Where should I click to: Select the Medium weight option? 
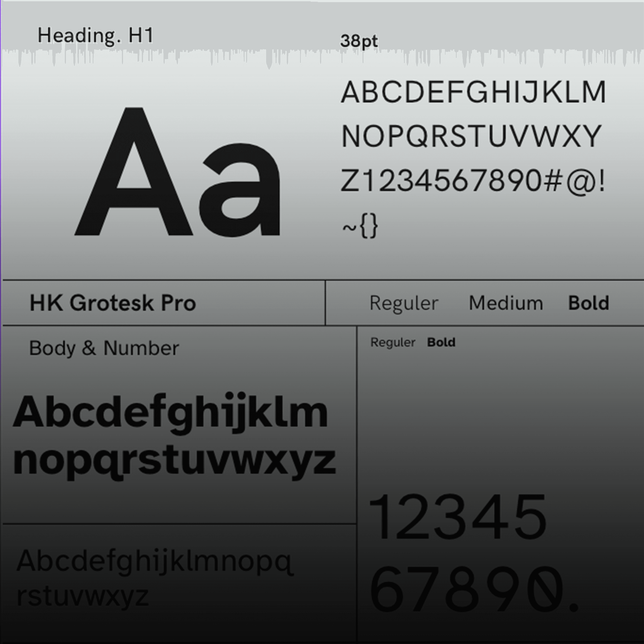pyautogui.click(x=506, y=303)
